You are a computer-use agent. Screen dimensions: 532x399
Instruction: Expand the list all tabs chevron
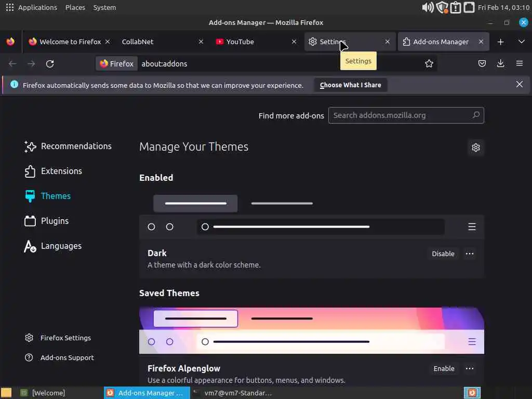522,42
